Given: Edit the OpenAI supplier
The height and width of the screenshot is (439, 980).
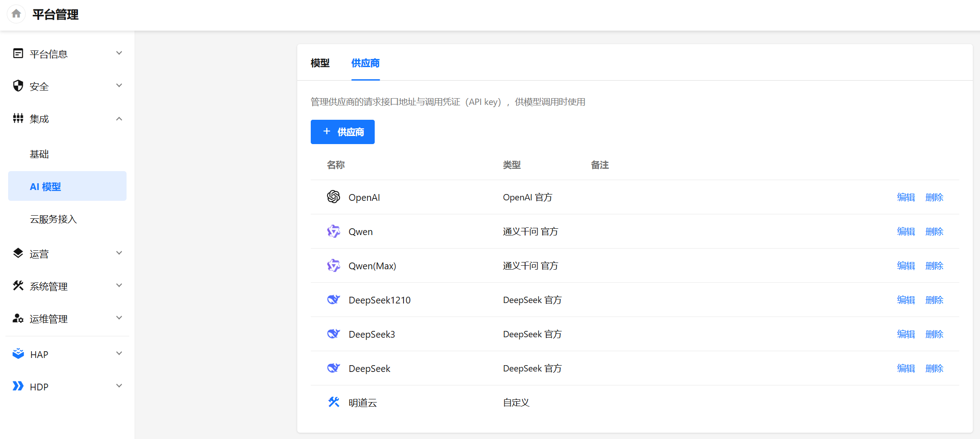Looking at the screenshot, I should click(x=906, y=197).
